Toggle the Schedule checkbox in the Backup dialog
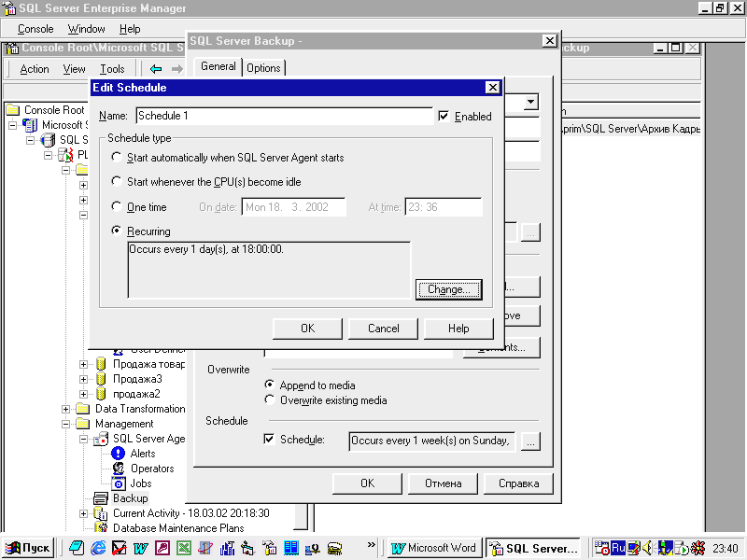747x560 pixels. coord(269,439)
